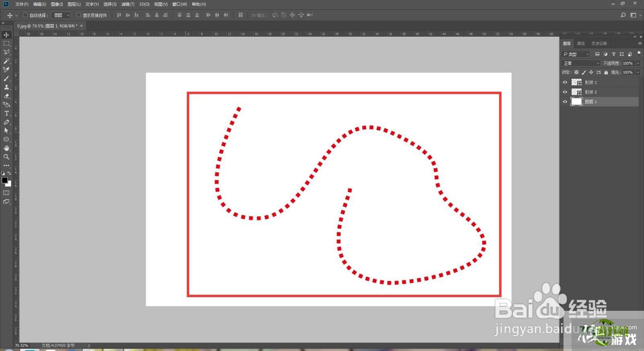Open the 图层 auto-select dropdown
Viewport: 644px width, 351px height.
62,15
